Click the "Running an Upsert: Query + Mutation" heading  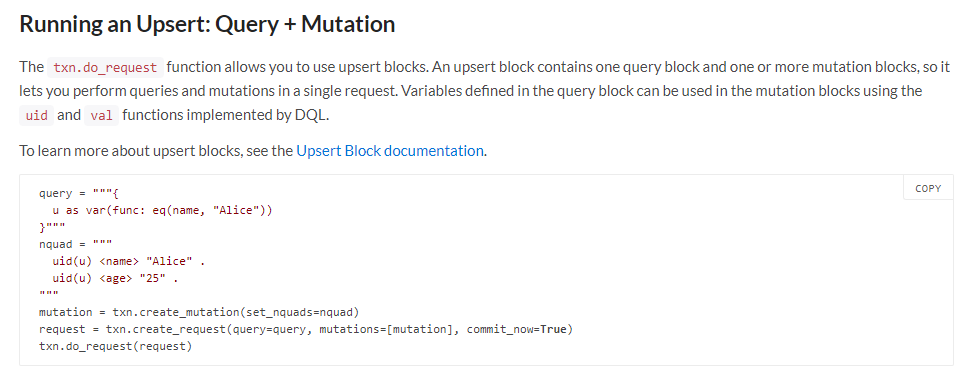click(207, 25)
